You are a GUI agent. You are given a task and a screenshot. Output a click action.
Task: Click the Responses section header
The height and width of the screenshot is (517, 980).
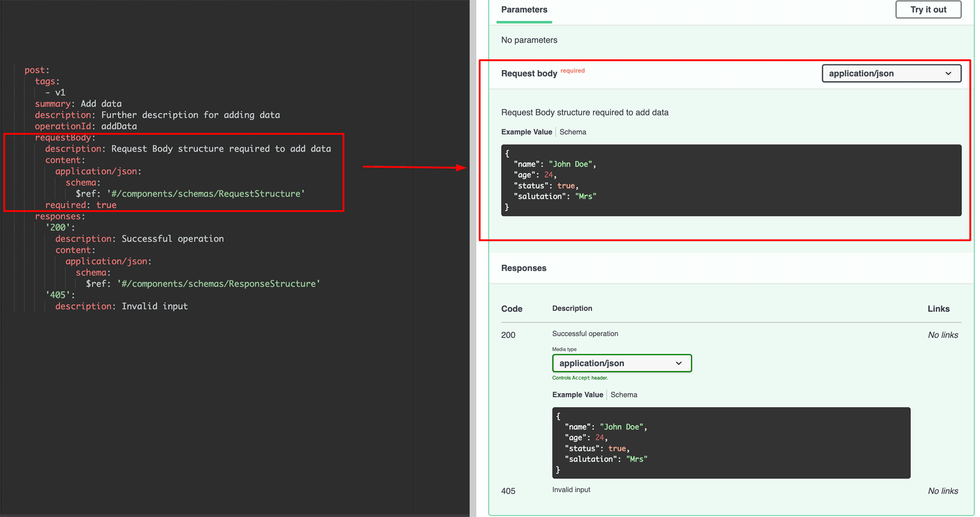coord(523,268)
